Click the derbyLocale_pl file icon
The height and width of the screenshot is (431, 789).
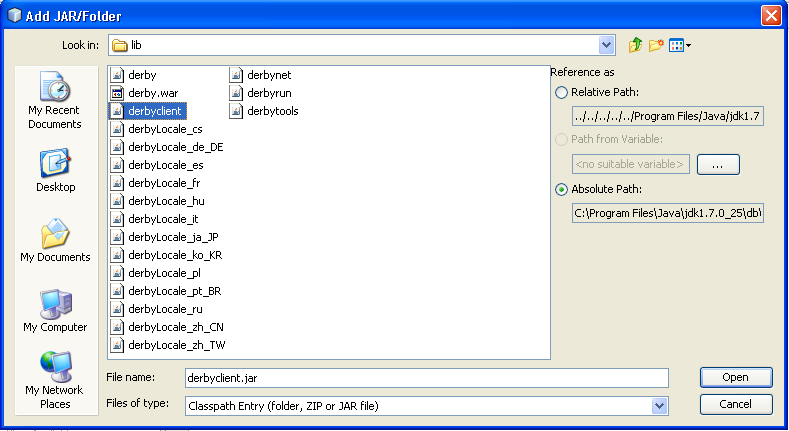[117, 273]
